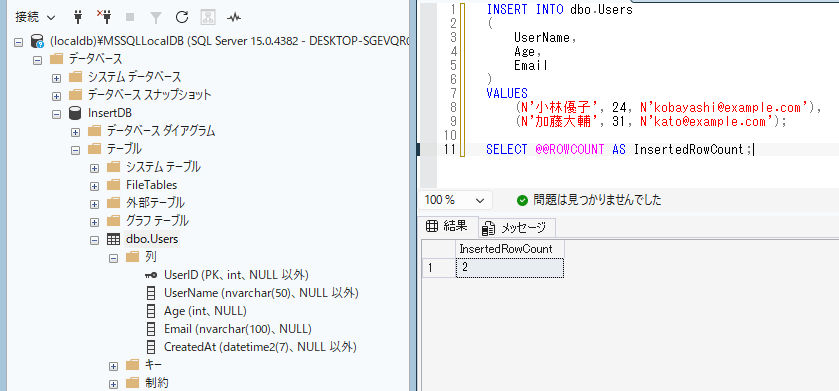This screenshot has height=391, width=839.
Task: Select the FileTables folder icon
Action: tap(113, 185)
